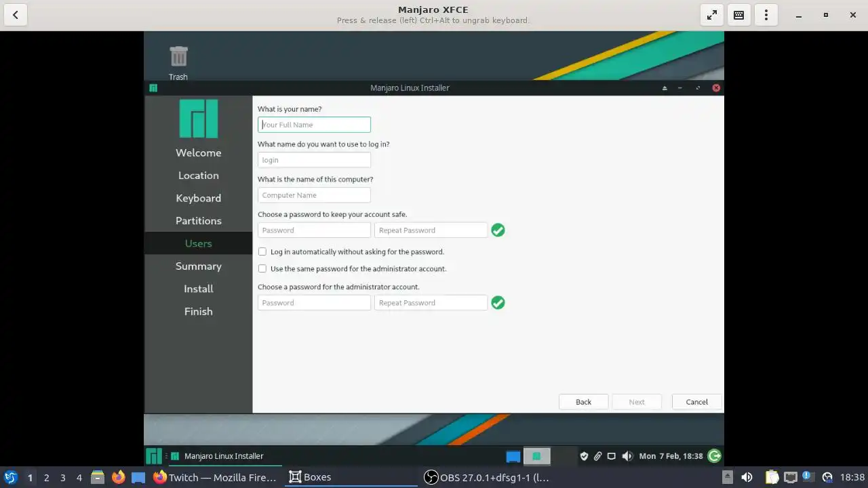Go to the Location step in the sidebar
This screenshot has height=488, width=868.
(x=199, y=176)
